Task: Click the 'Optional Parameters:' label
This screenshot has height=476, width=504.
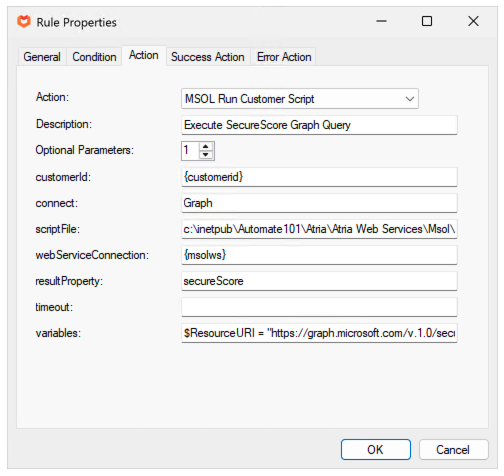Action: tap(85, 150)
